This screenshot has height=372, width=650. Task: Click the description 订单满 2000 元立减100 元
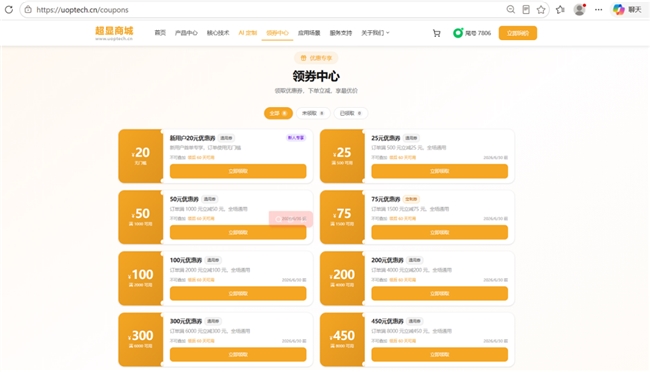point(199,270)
